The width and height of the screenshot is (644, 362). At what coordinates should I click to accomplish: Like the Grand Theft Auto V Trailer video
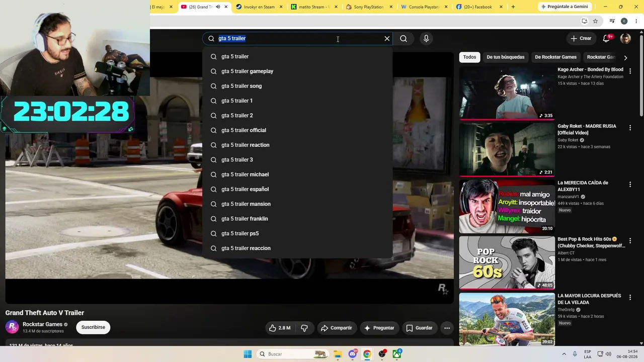click(x=280, y=328)
